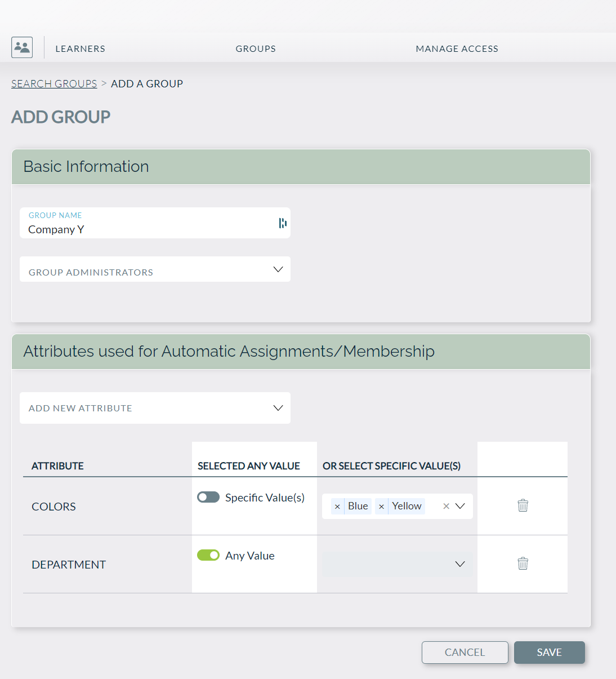Remove the Yellow color tag

[x=381, y=507]
